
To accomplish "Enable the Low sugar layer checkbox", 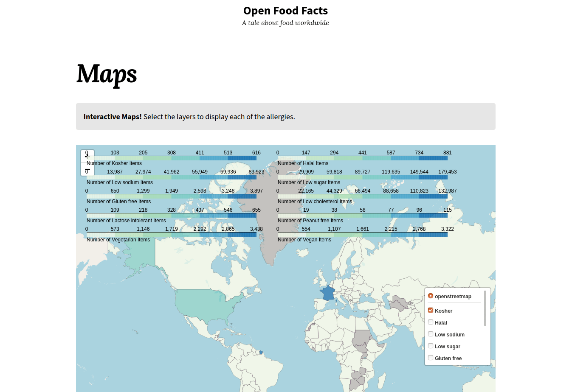I will tap(431, 346).
